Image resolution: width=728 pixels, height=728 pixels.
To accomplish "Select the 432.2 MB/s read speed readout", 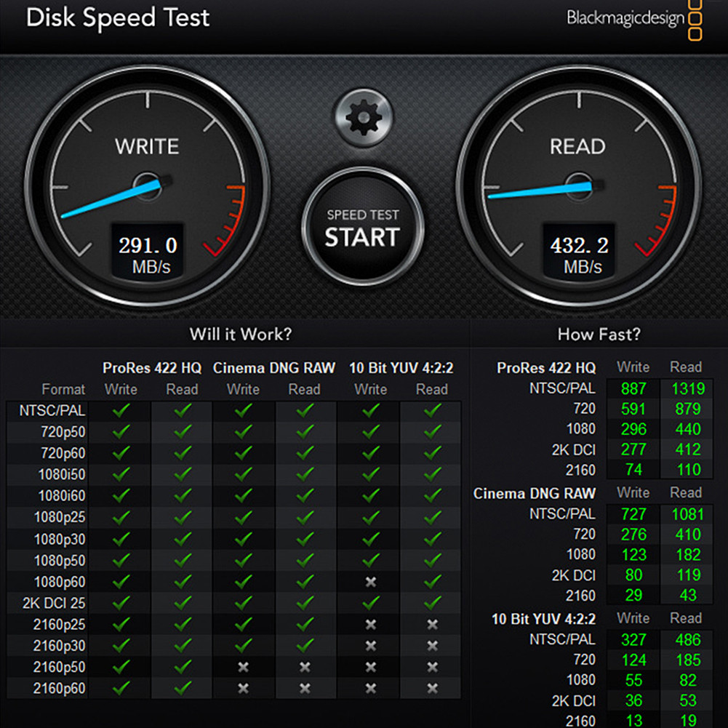I will point(580,249).
